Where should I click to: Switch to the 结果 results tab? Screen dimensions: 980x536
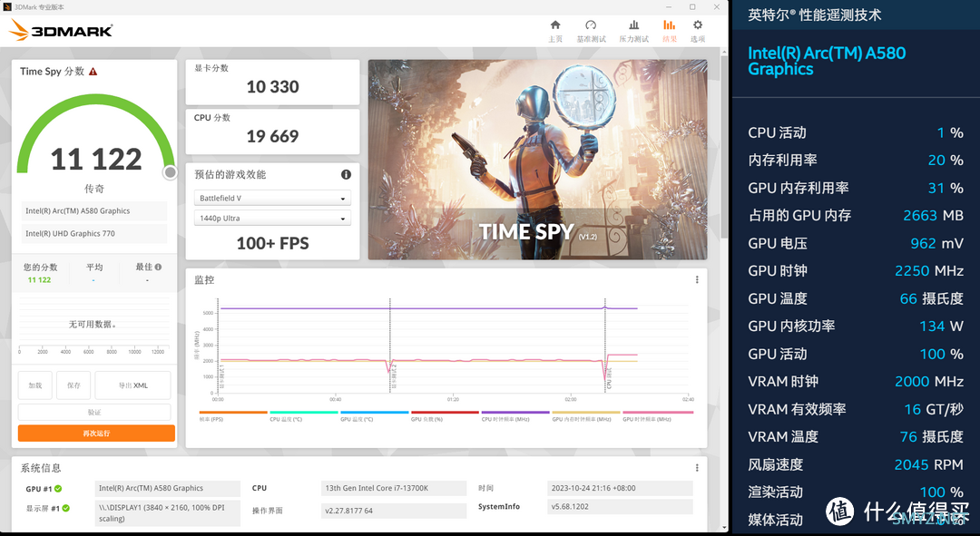(669, 30)
